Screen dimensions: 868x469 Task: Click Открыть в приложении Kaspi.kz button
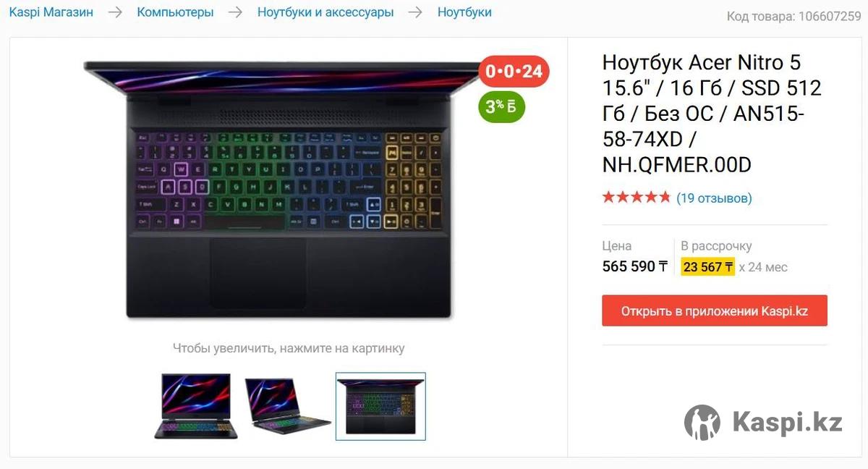pyautogui.click(x=715, y=310)
